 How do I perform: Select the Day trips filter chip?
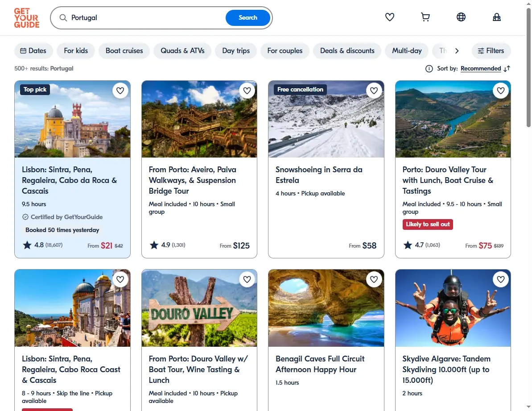click(236, 50)
